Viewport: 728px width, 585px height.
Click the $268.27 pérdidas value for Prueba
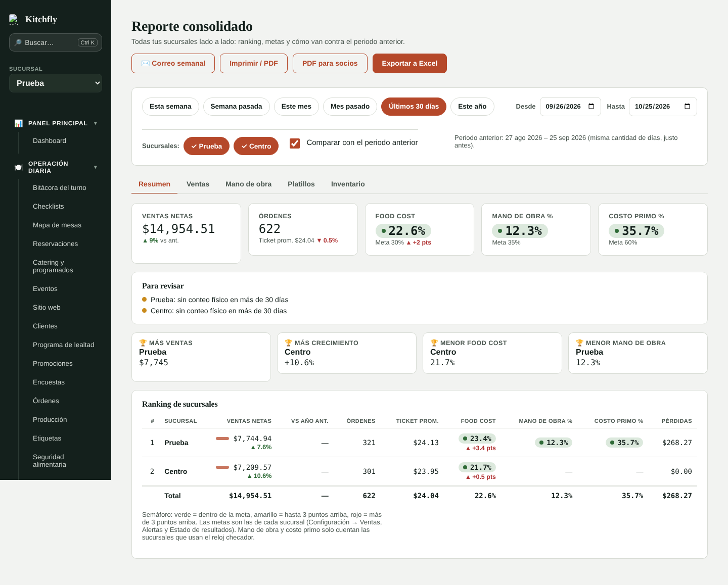tap(677, 443)
